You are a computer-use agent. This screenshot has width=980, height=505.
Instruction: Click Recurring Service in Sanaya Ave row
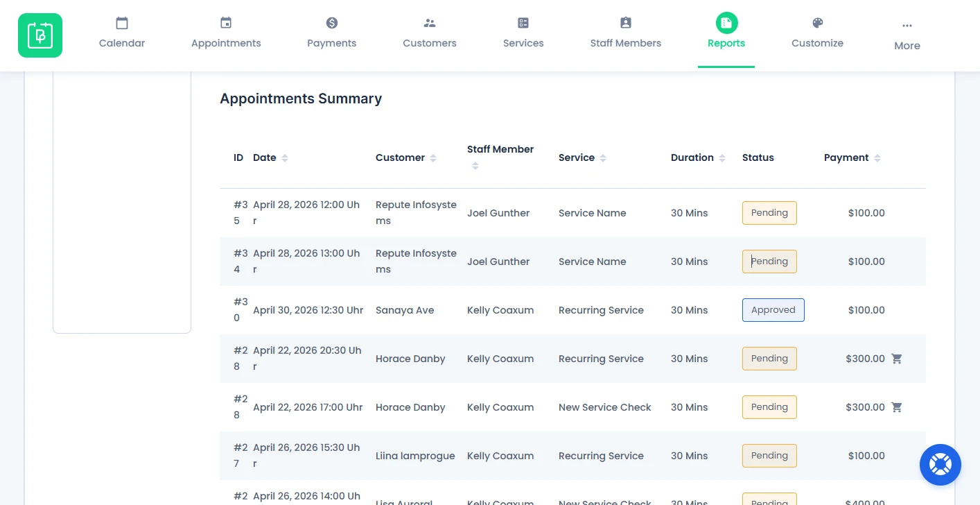601,310
